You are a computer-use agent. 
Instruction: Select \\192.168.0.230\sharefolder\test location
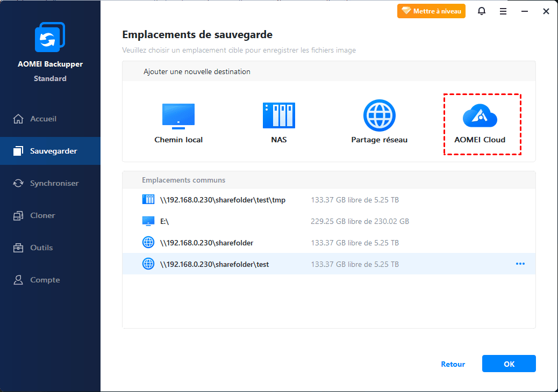tap(329, 264)
